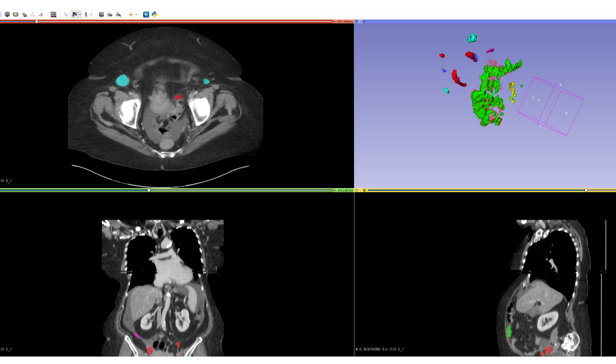Select the markup place tool
The height and width of the screenshot is (364, 616).
[86, 14]
